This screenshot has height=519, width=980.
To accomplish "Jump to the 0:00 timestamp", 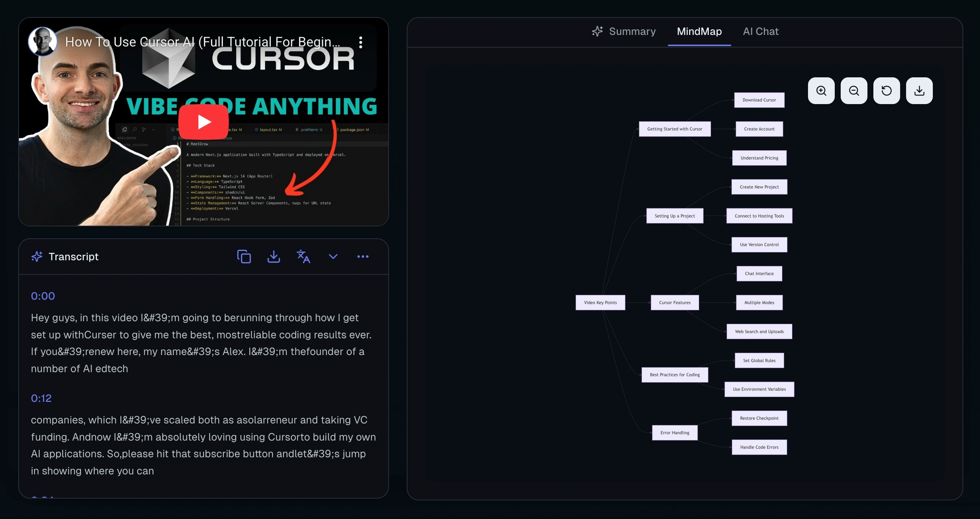I will click(x=43, y=296).
